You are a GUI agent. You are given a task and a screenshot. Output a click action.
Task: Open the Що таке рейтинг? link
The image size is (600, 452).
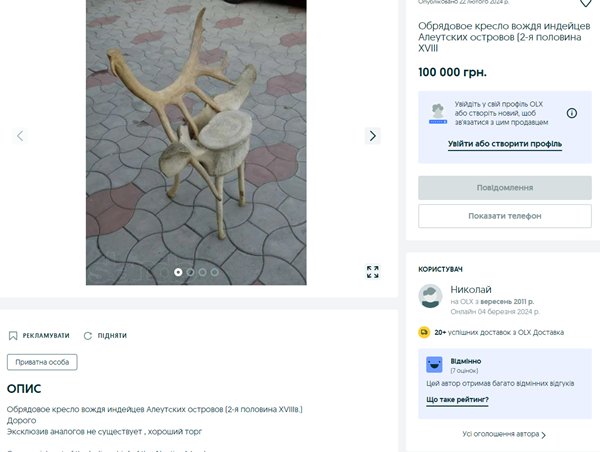pos(457,400)
